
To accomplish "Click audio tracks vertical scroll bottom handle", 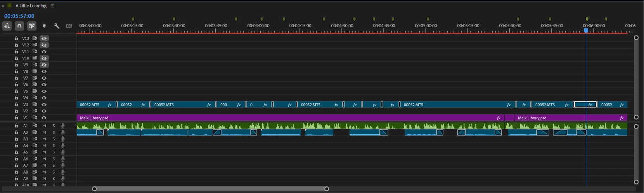I will pos(636,182).
